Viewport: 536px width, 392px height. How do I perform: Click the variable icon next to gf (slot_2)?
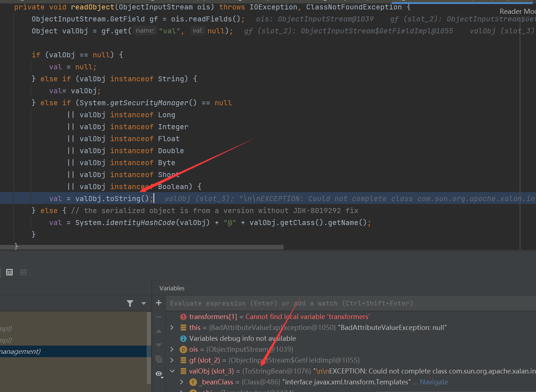[183, 360]
